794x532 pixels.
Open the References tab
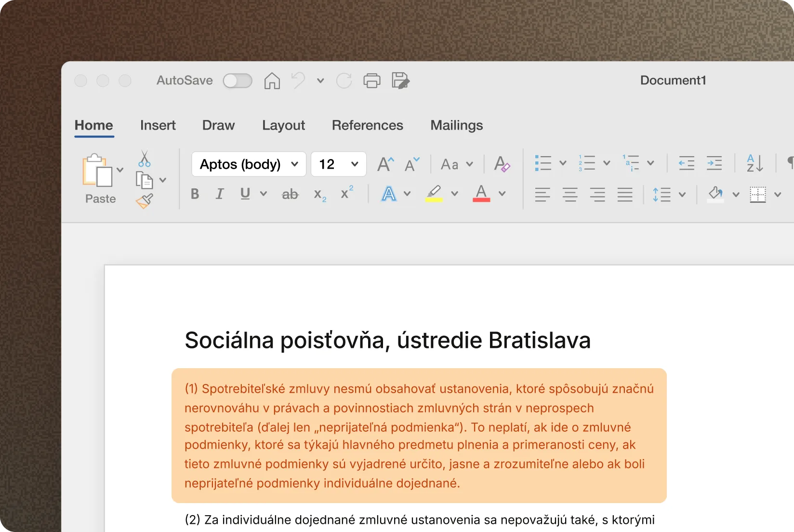[x=368, y=125]
